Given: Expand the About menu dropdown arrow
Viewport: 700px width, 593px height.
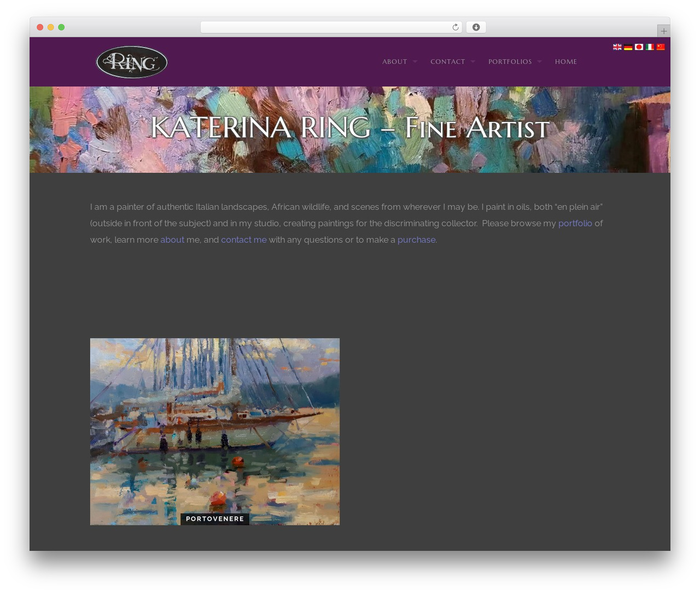Looking at the screenshot, I should point(415,62).
